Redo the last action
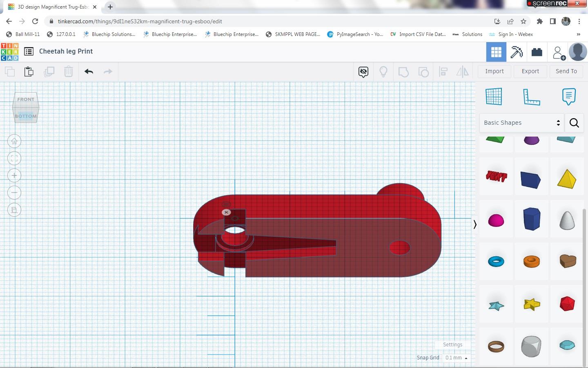Image resolution: width=588 pixels, height=368 pixels. 108,72
